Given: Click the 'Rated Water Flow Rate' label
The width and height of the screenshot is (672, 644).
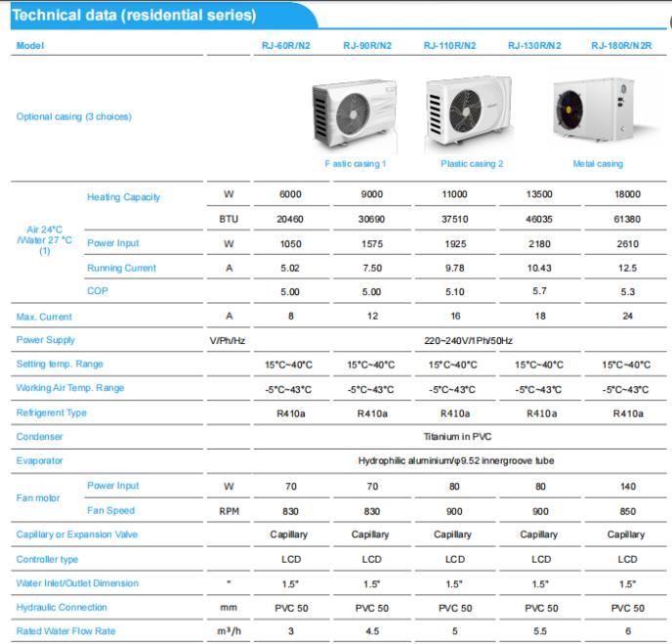Looking at the screenshot, I should tap(65, 631).
